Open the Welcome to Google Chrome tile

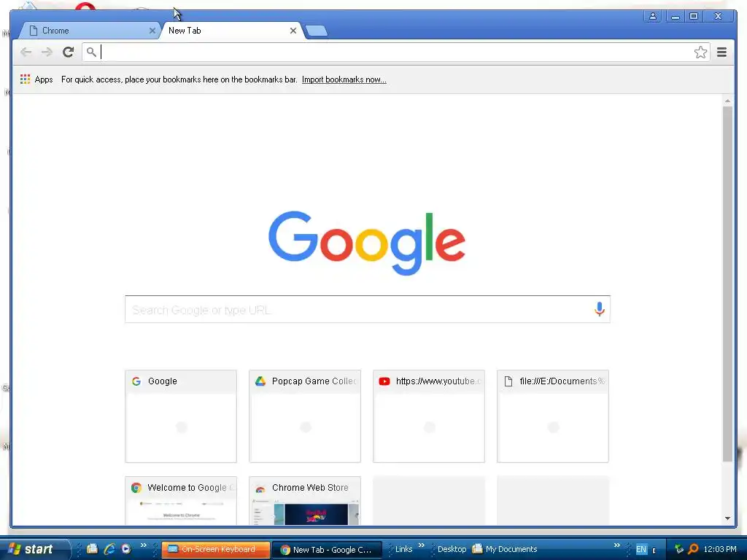(x=181, y=500)
